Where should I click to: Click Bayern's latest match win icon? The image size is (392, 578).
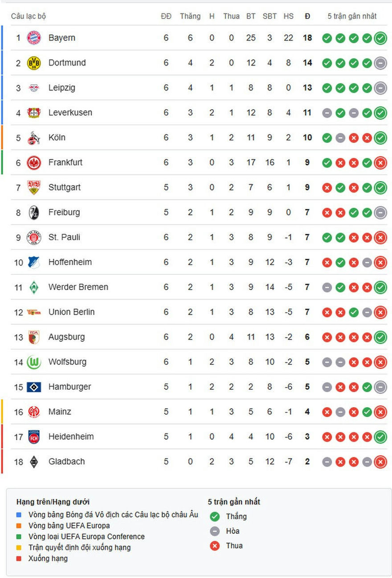(380, 38)
